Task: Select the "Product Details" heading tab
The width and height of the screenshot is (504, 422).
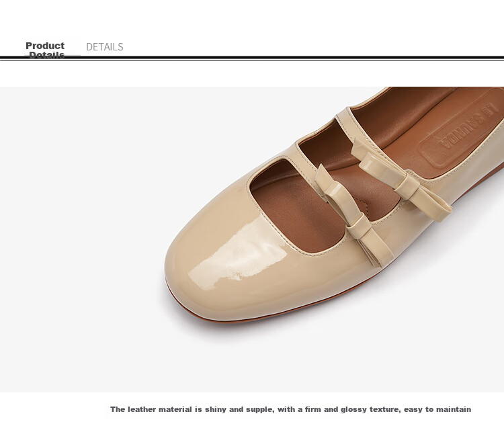Action: click(45, 49)
